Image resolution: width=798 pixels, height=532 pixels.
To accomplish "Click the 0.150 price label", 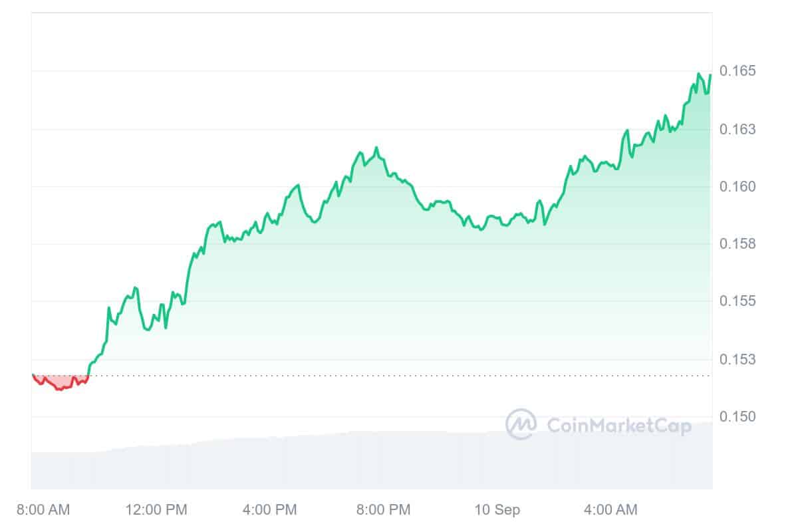I will click(737, 417).
